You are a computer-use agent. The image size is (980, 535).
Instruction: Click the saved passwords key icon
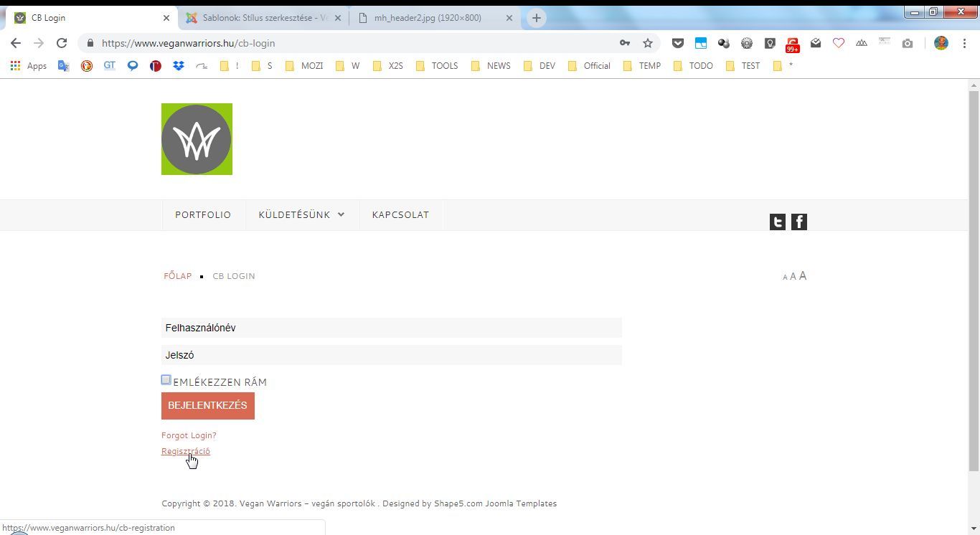[625, 43]
